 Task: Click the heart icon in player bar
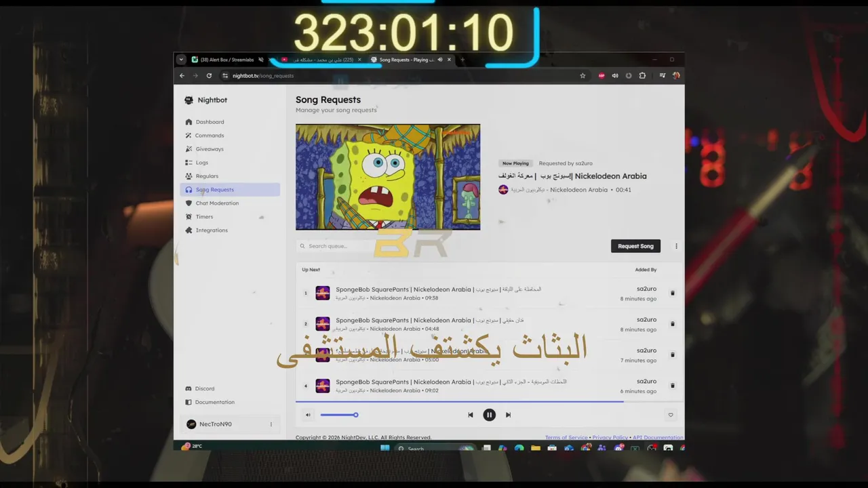671,415
